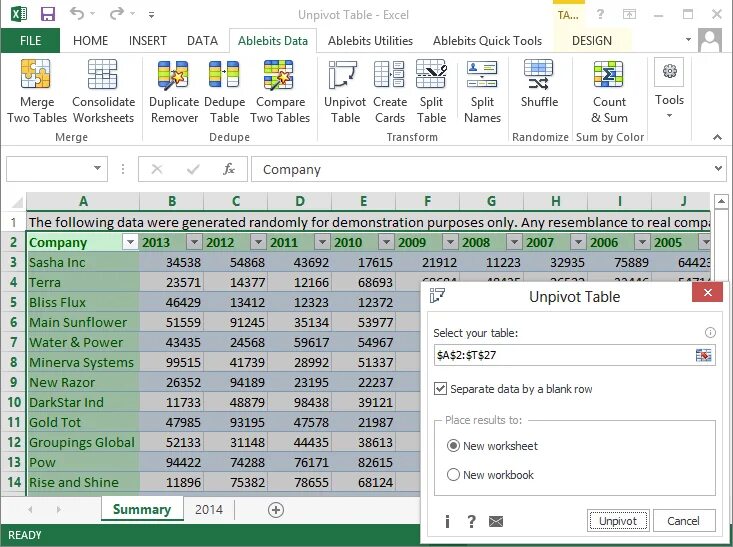Viewport: 733px width, 547px height.
Task: Click the info icon beside Select your table
Action: pyautogui.click(x=710, y=332)
